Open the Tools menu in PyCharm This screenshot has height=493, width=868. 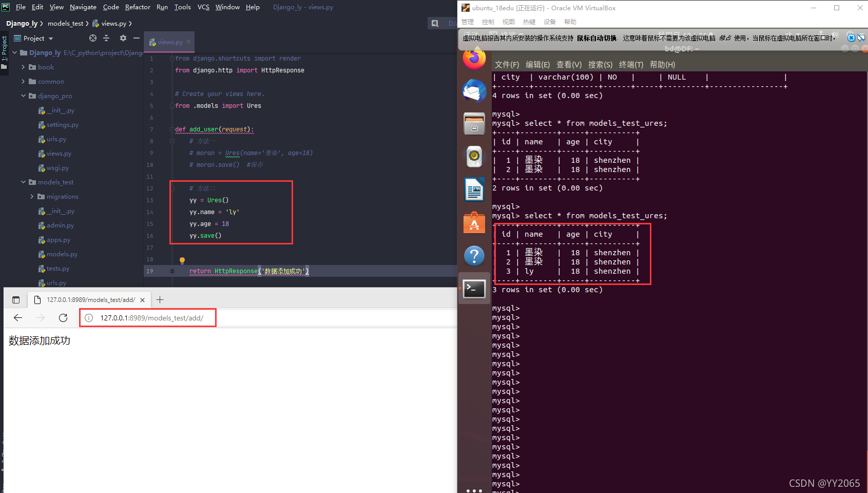click(x=182, y=7)
